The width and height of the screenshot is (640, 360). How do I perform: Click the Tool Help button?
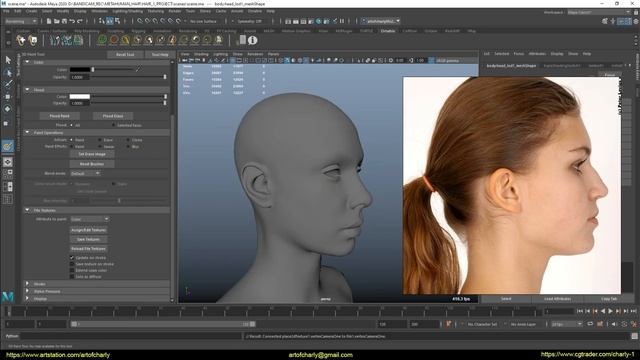pyautogui.click(x=160, y=54)
